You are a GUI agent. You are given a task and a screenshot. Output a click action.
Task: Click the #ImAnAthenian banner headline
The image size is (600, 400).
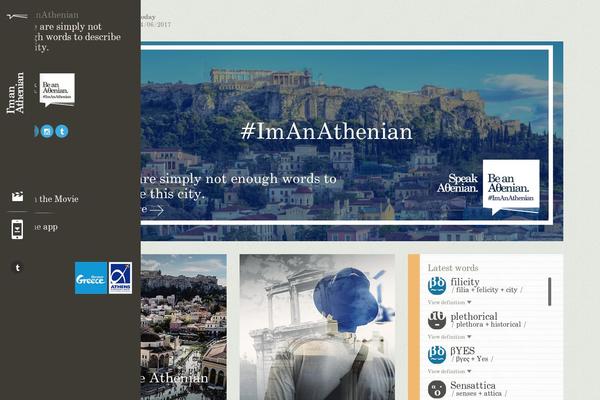tap(327, 131)
